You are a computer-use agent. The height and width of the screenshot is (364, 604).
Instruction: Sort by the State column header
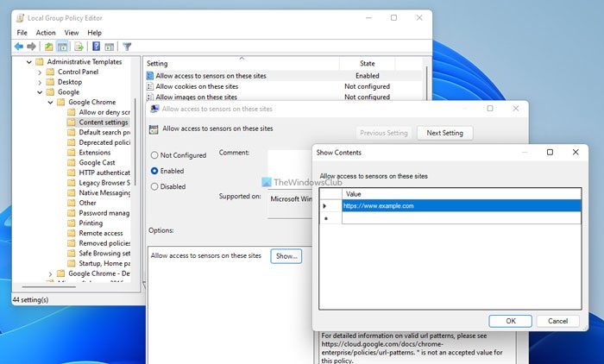[367, 63]
